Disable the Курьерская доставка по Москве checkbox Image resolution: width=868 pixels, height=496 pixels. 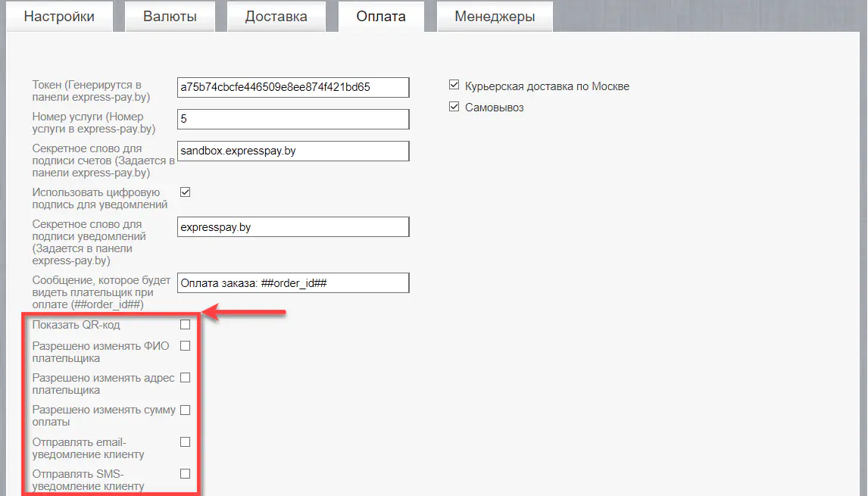[x=454, y=86]
